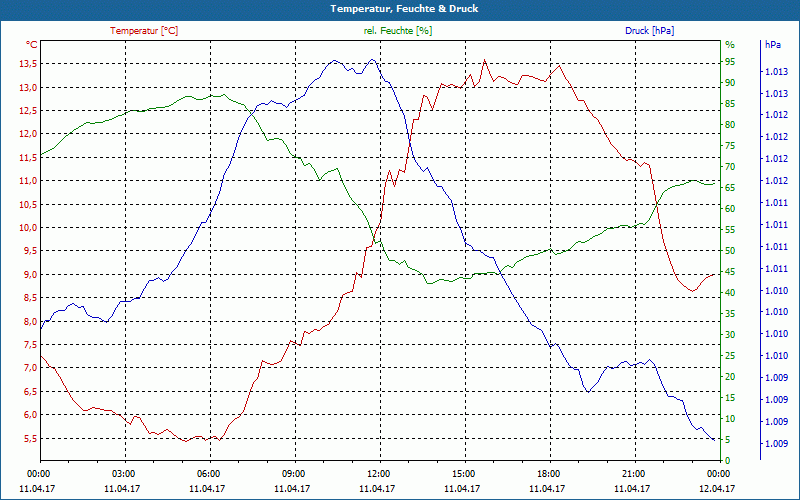
Task: Pick the '11,5' temperature axis tick
Action: pos(28,157)
